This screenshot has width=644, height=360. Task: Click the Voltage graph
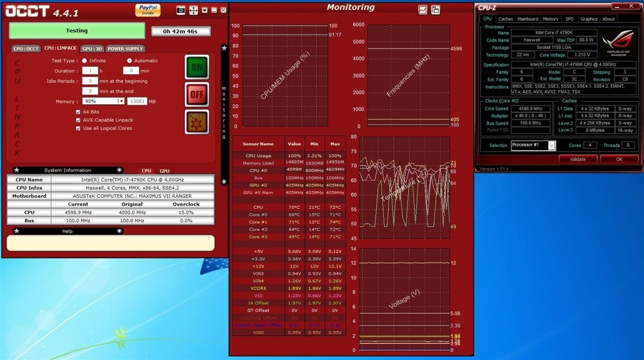pos(404,299)
